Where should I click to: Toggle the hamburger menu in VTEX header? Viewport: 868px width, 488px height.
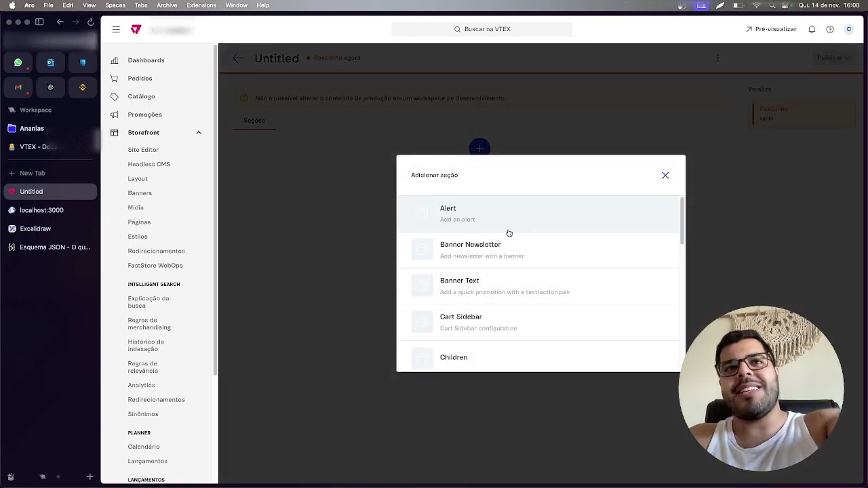(x=116, y=29)
